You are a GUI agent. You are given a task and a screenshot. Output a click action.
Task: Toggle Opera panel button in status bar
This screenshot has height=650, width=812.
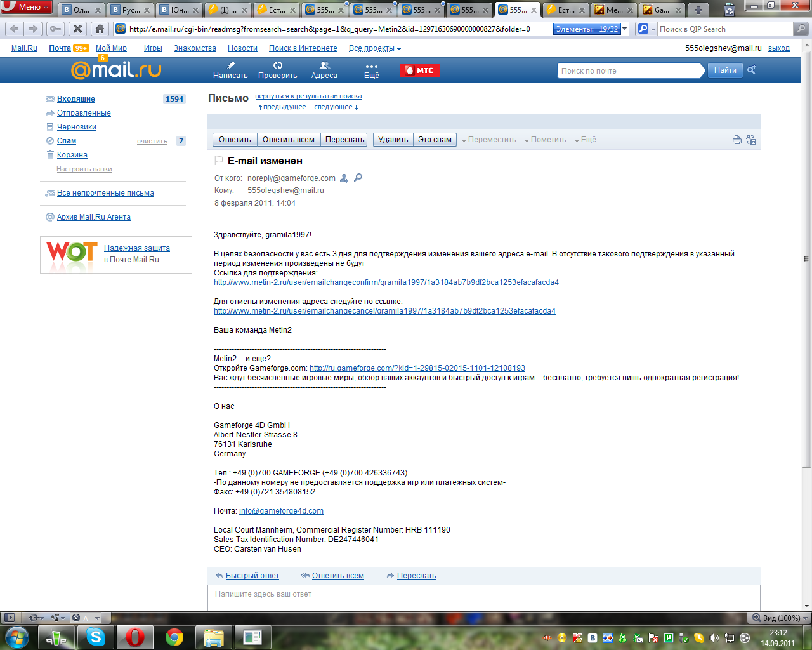9,618
